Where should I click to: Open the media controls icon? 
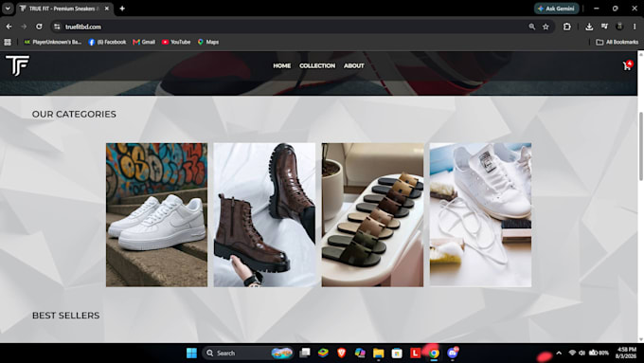click(604, 27)
